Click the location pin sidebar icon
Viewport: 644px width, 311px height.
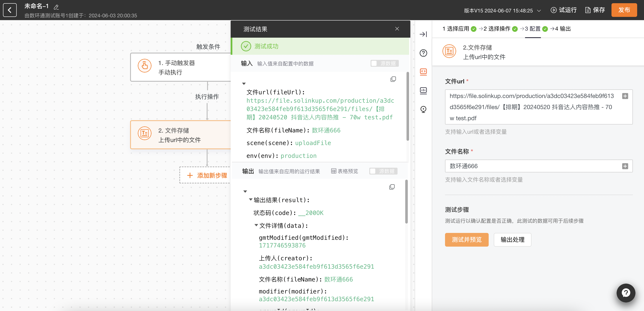tap(423, 109)
